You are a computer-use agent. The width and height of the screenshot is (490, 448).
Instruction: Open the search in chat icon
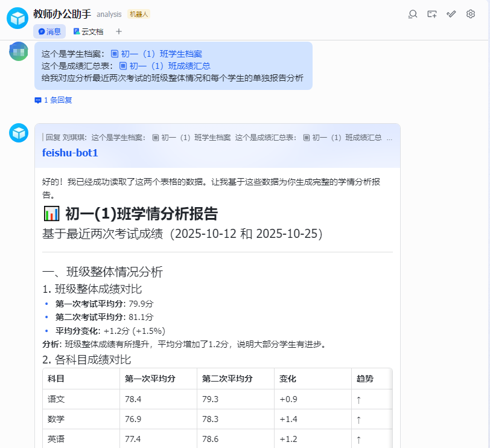tap(413, 14)
